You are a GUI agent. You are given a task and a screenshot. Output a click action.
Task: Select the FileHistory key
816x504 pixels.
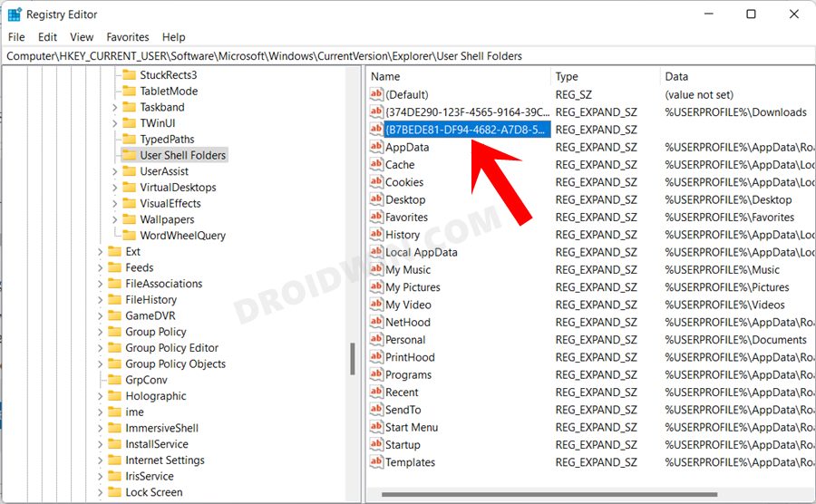(151, 300)
